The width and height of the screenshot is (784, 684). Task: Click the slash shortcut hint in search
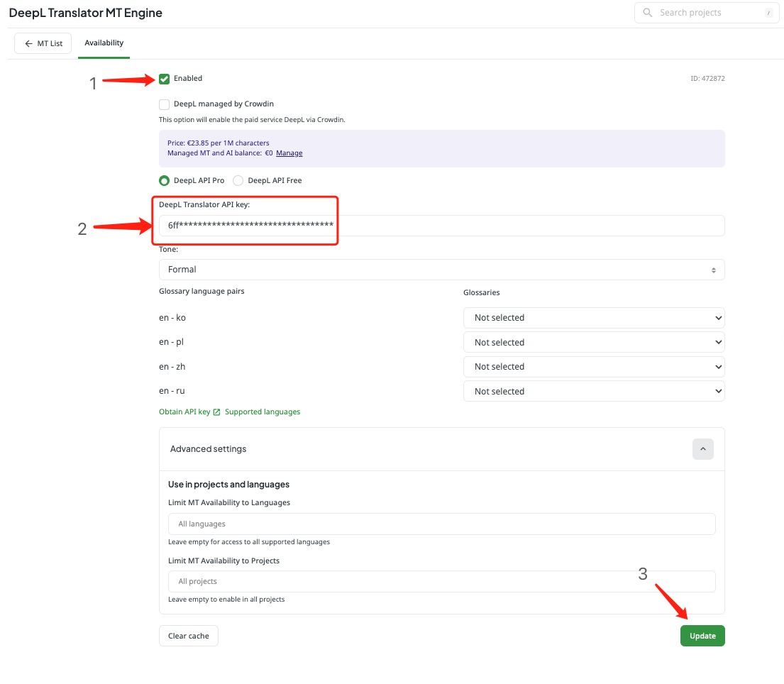click(x=769, y=13)
